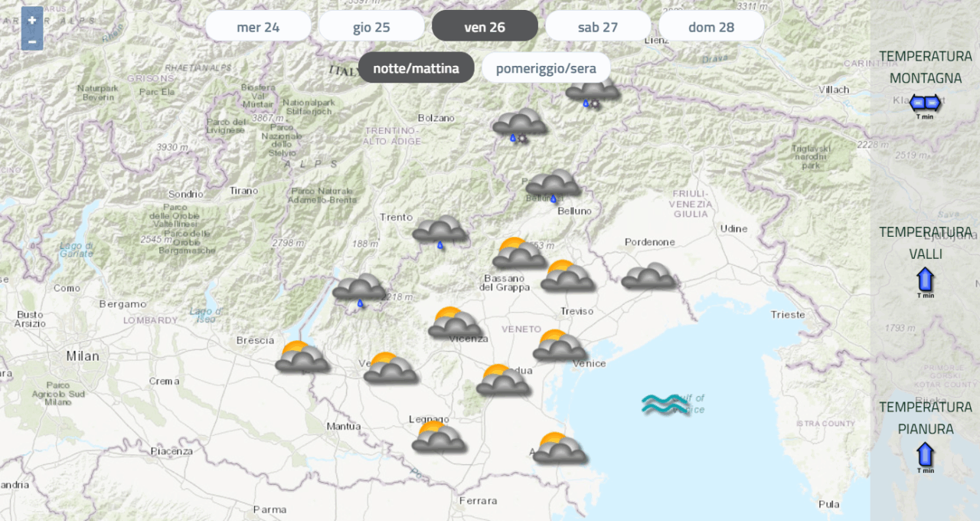Image resolution: width=980 pixels, height=521 pixels.
Task: Click the TEMPERATURA MONTAGNA heading
Action: 926,67
